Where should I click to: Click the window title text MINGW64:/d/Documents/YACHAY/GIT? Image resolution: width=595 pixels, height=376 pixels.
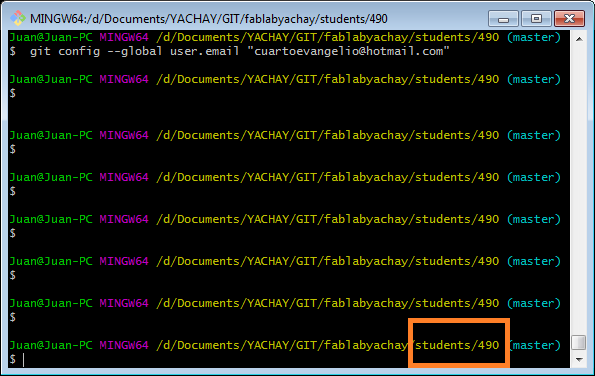[x=209, y=19]
